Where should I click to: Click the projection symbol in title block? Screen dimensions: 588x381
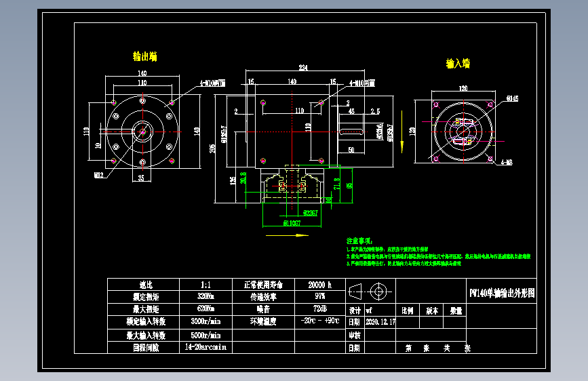tap(370, 292)
